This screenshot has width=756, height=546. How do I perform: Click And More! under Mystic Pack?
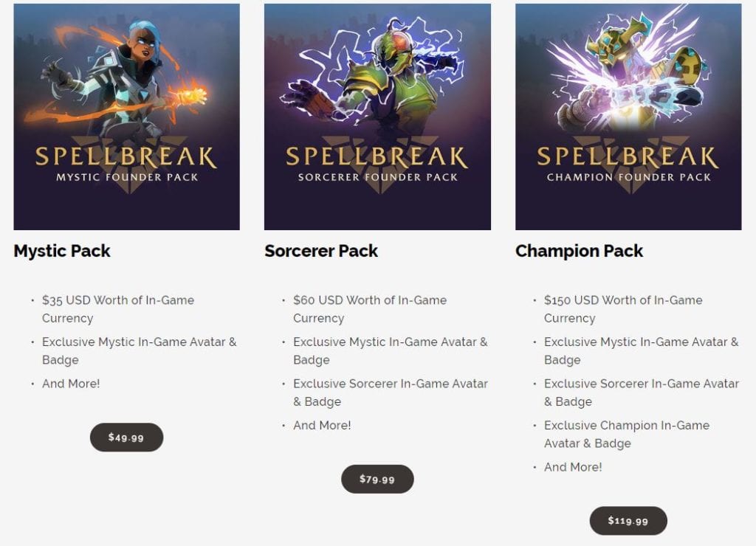click(x=71, y=384)
